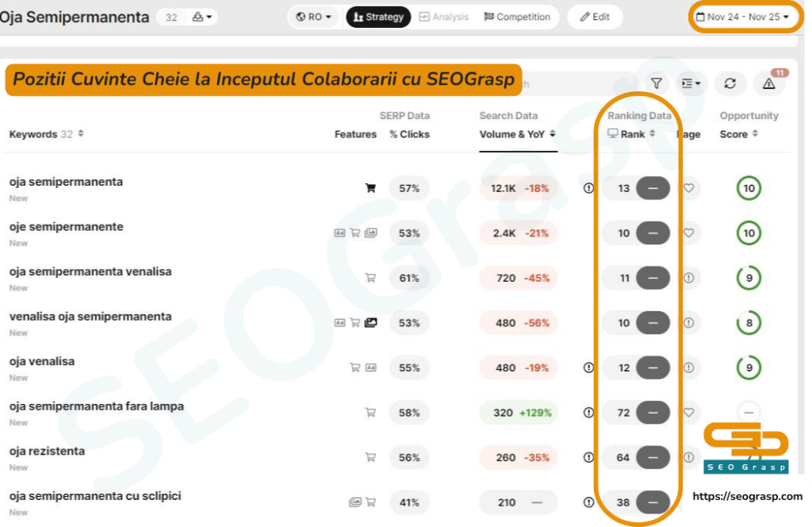
Task: Click heart icon in oja semipermanenta fara lampa row
Action: click(689, 413)
